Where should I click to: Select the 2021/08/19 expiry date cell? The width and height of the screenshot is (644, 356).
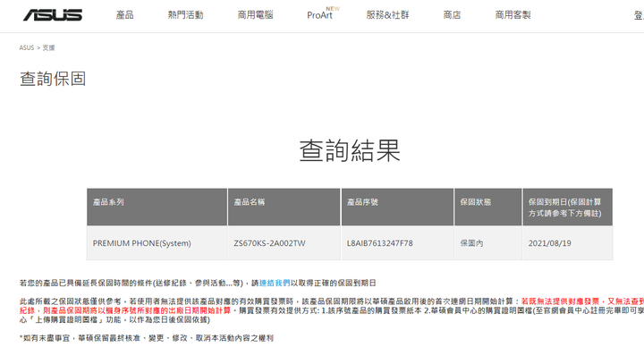coord(568,243)
